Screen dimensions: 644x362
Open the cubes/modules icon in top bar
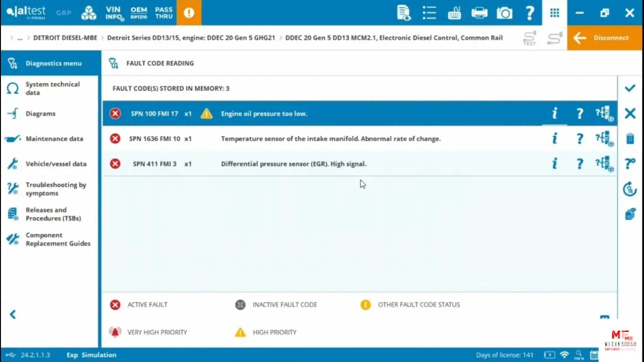click(x=89, y=13)
